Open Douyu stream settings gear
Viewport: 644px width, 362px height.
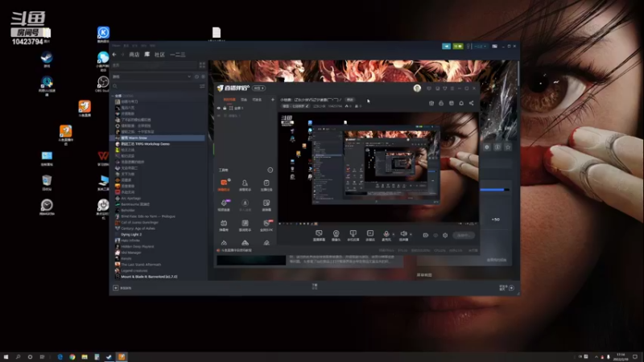pyautogui.click(x=445, y=235)
